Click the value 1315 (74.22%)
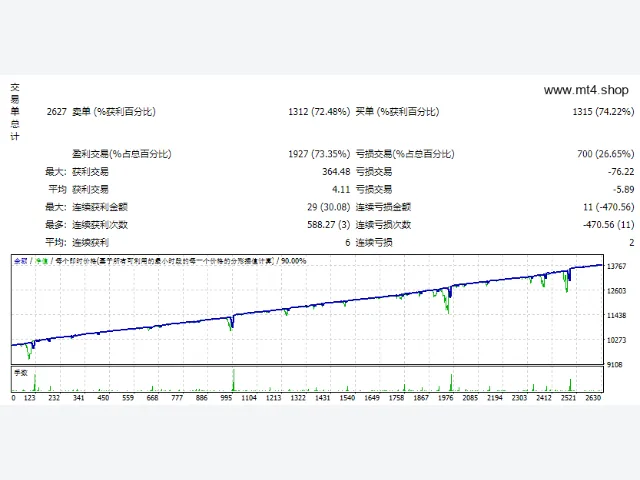The image size is (640, 480). [603, 112]
